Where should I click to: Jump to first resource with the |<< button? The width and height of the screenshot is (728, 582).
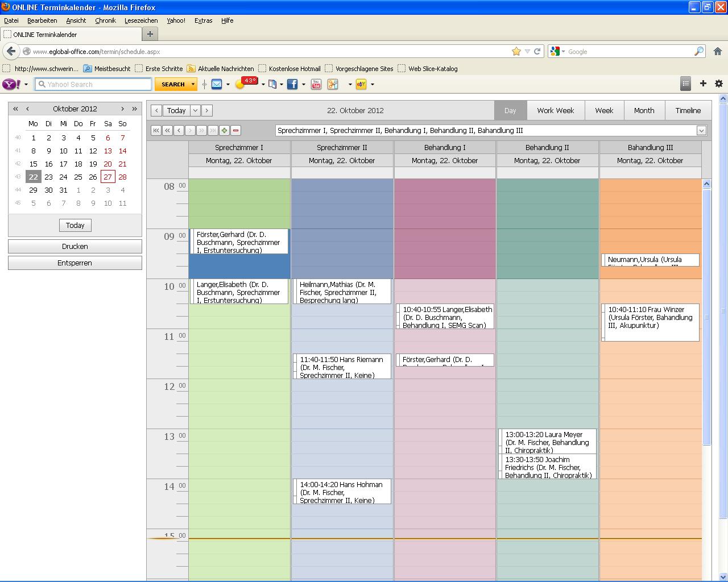(156, 131)
